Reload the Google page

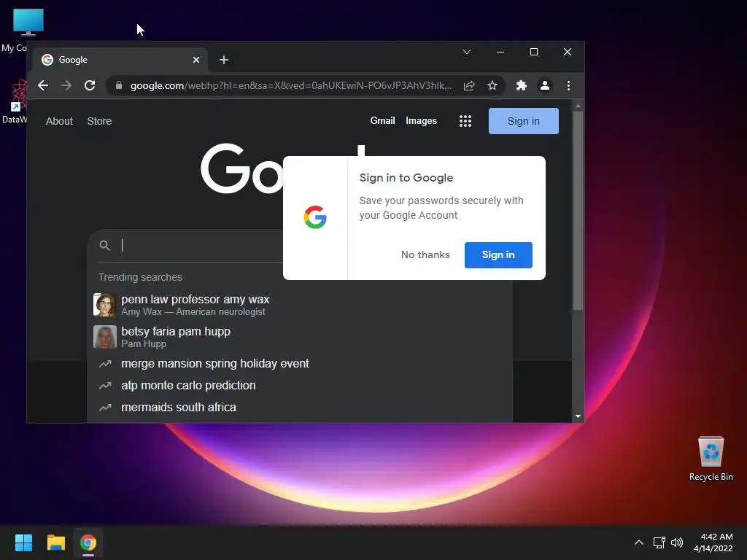(x=90, y=86)
